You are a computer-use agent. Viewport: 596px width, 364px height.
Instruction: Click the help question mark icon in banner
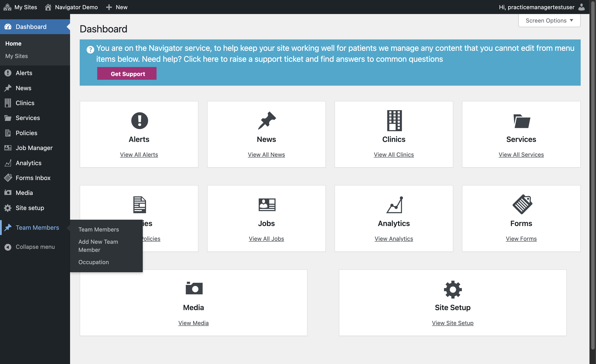pyautogui.click(x=90, y=50)
